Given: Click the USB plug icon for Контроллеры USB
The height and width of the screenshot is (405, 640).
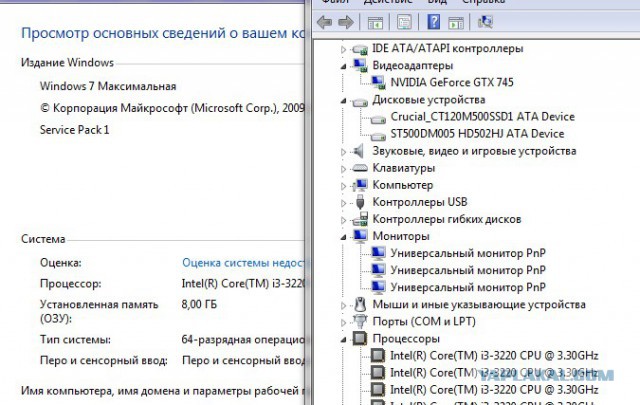Looking at the screenshot, I should pyautogui.click(x=360, y=202).
